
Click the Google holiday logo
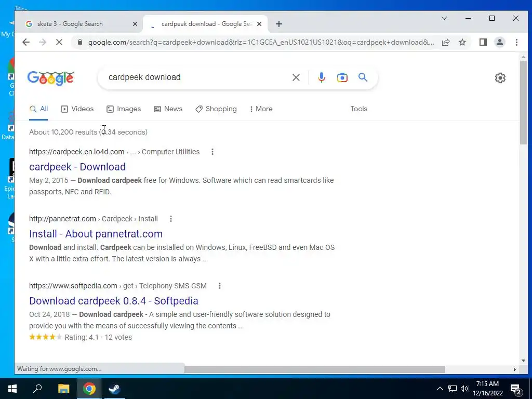(x=50, y=78)
